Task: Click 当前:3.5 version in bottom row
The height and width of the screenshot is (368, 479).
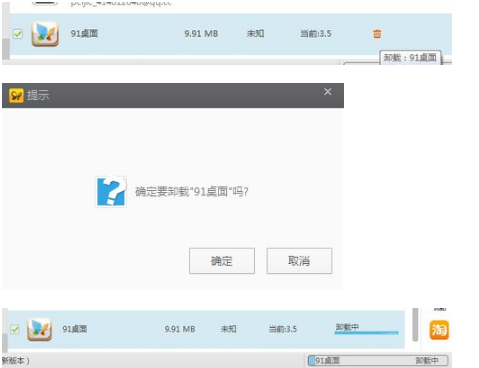Action: click(283, 329)
